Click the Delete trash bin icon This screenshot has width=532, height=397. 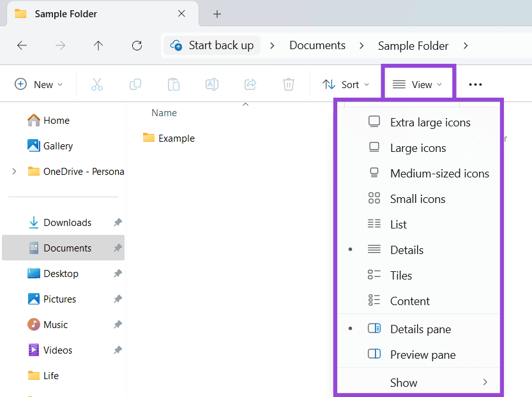289,84
